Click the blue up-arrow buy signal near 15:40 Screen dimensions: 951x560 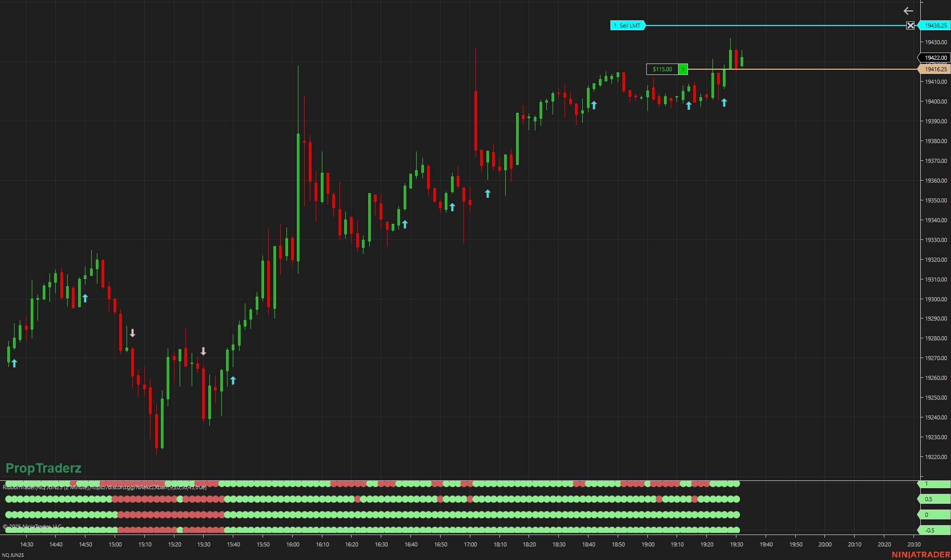point(232,381)
